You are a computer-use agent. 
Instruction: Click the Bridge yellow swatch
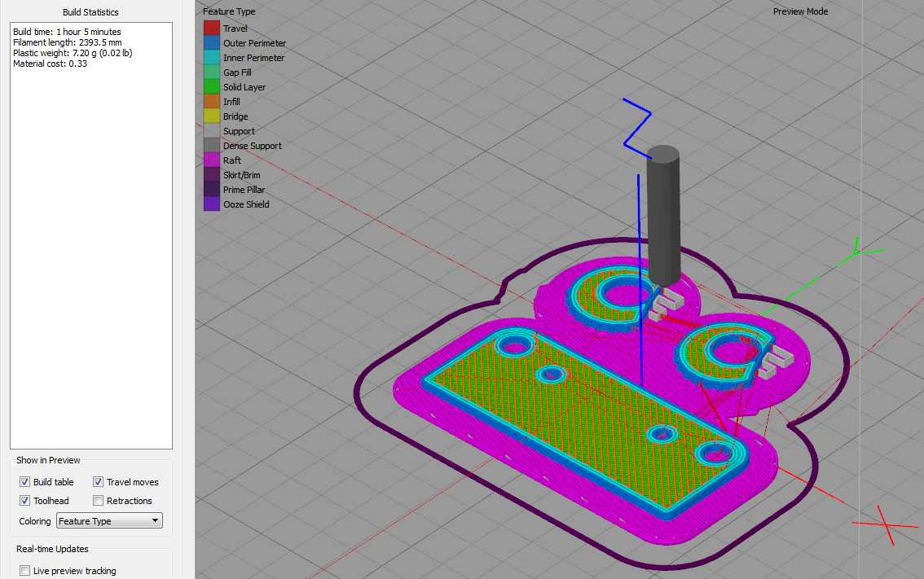[212, 116]
